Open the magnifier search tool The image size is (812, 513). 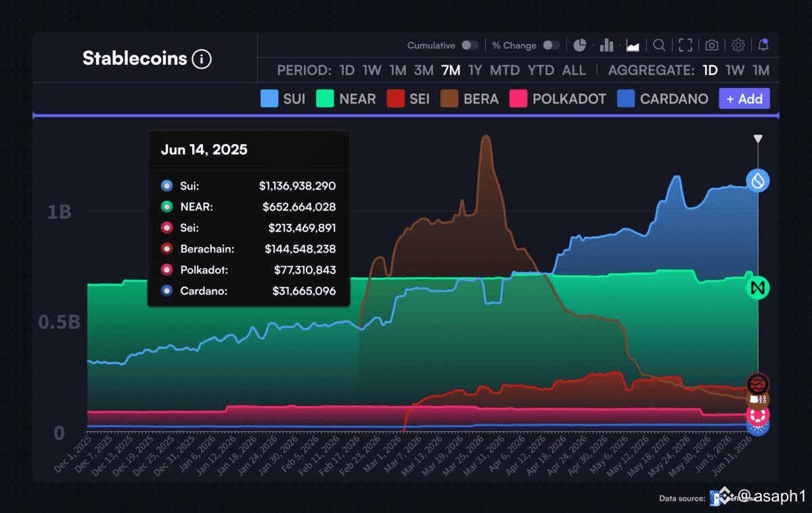tap(658, 45)
